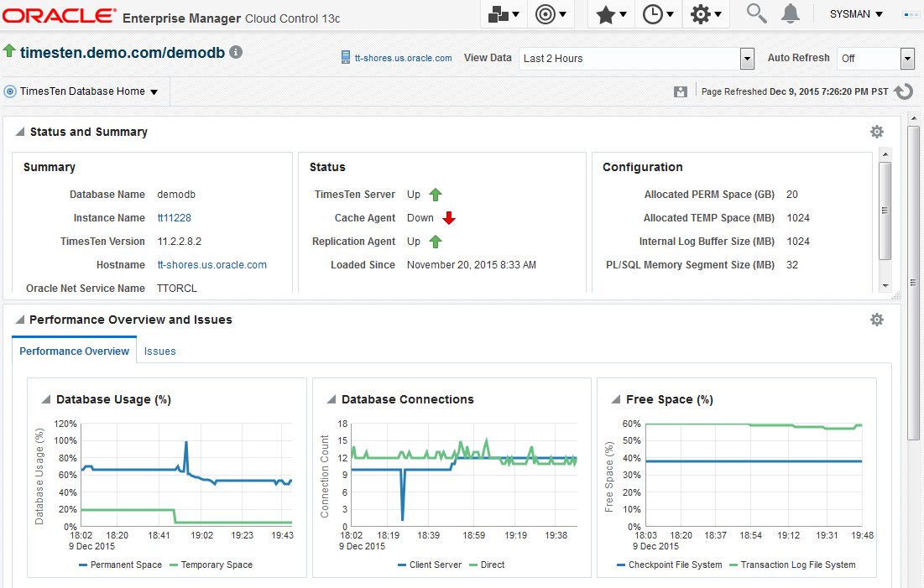Click the notifications bell icon
The width and height of the screenshot is (924, 588).
click(790, 13)
